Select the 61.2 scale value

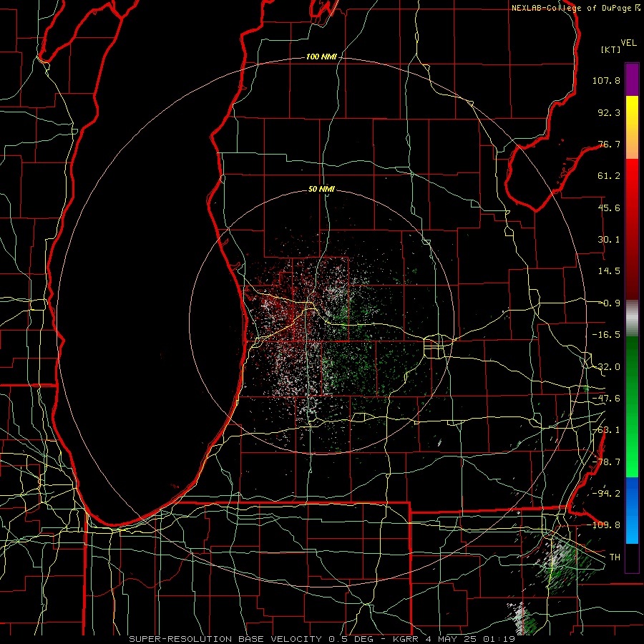(609, 176)
